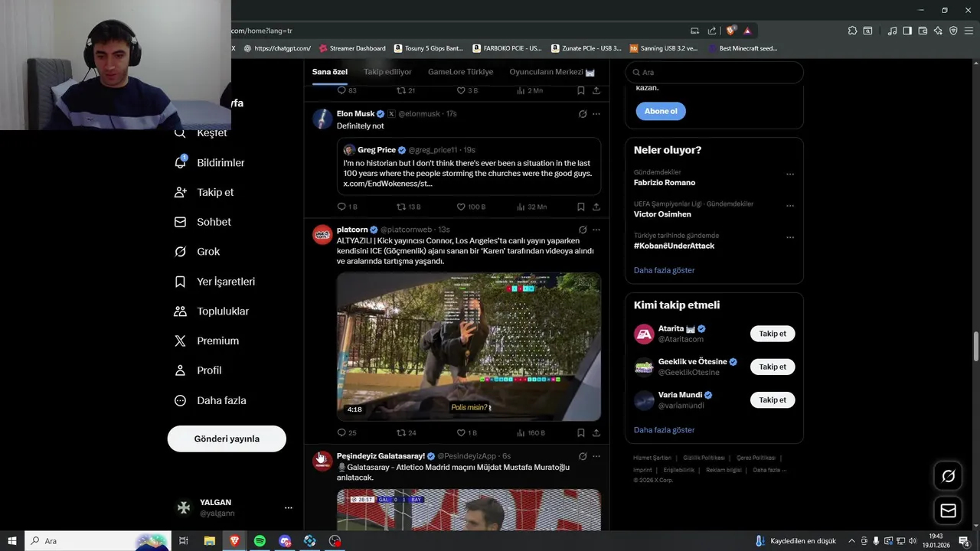The image size is (980, 551).
Task: Open Premium in the sidebar
Action: tap(207, 341)
